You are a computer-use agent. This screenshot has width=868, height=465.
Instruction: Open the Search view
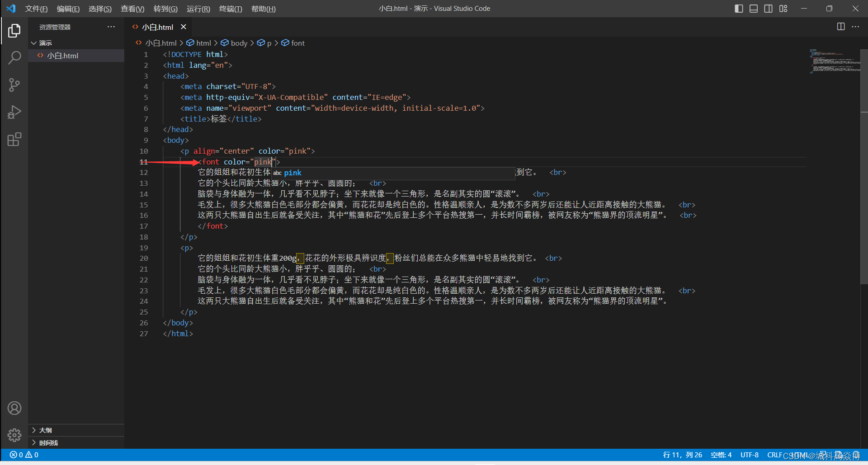15,58
